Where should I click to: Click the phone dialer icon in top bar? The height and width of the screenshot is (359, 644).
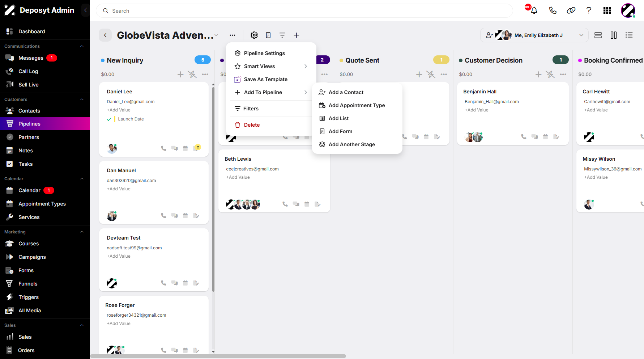coord(553,10)
